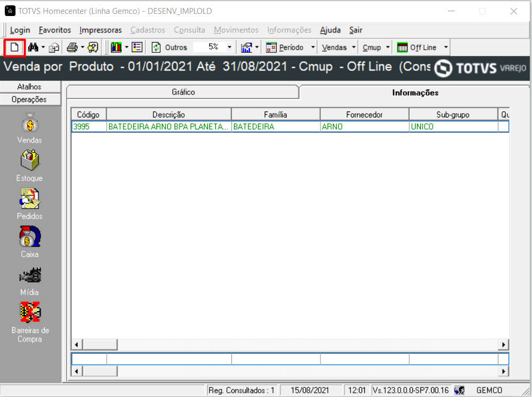Image resolution: width=532 pixels, height=397 pixels.
Task: Open the Mídia camera shortcut
Action: (29, 281)
